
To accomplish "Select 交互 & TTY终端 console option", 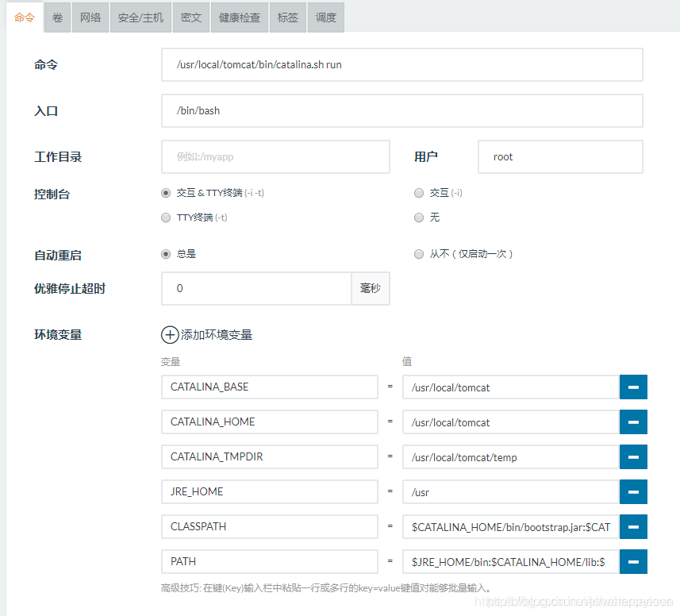I will [166, 193].
